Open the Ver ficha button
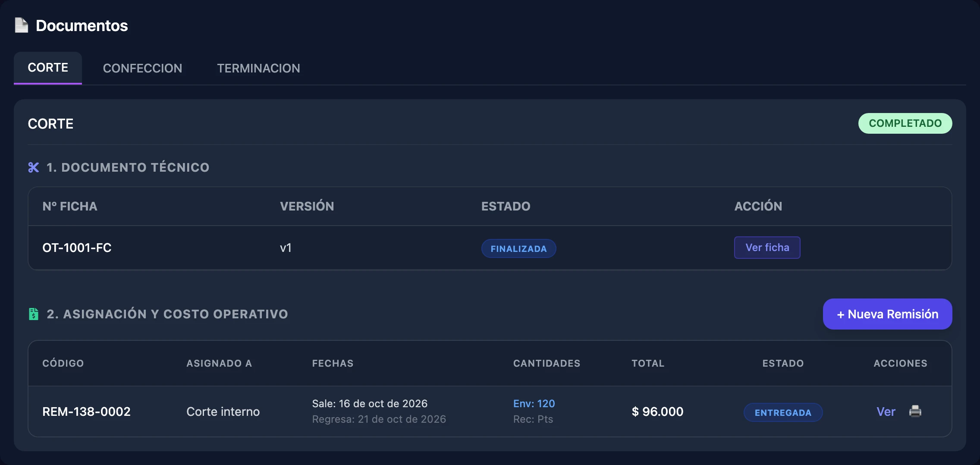 (767, 248)
